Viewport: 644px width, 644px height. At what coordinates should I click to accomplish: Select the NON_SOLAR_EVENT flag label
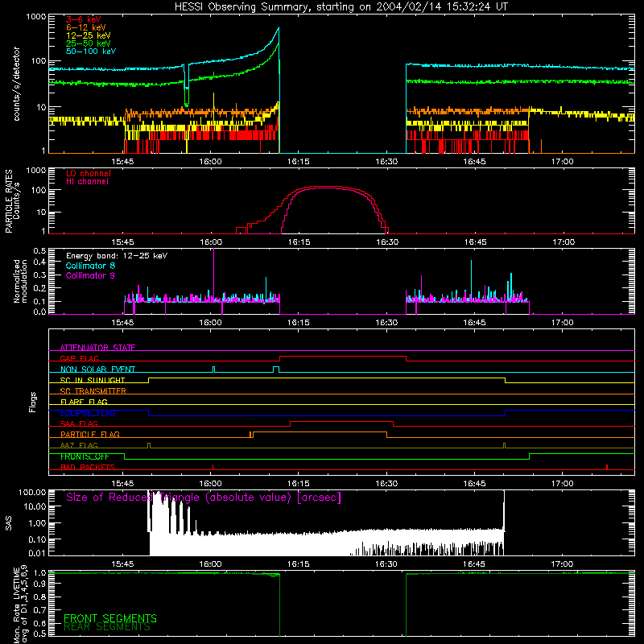pos(97,369)
